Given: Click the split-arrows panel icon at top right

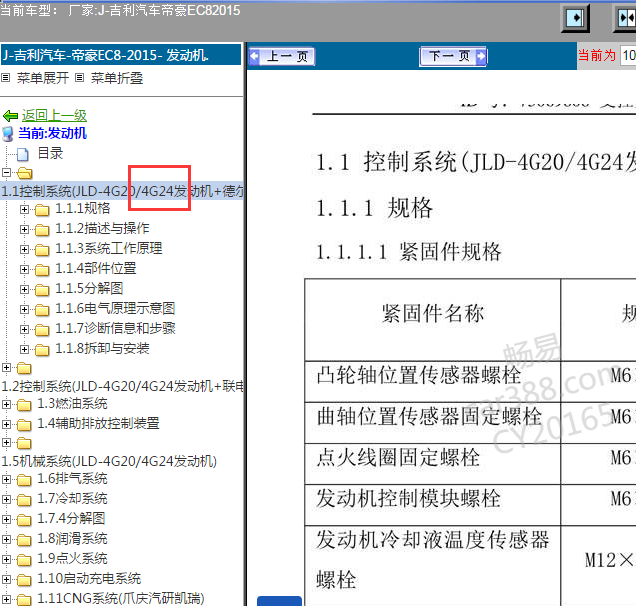Looking at the screenshot, I should (625, 18).
